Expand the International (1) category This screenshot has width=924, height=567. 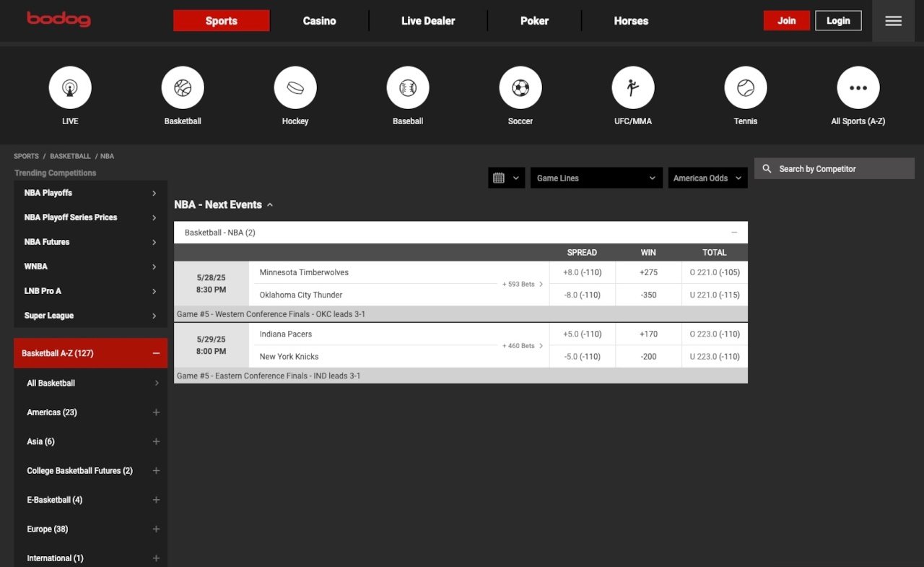(156, 558)
